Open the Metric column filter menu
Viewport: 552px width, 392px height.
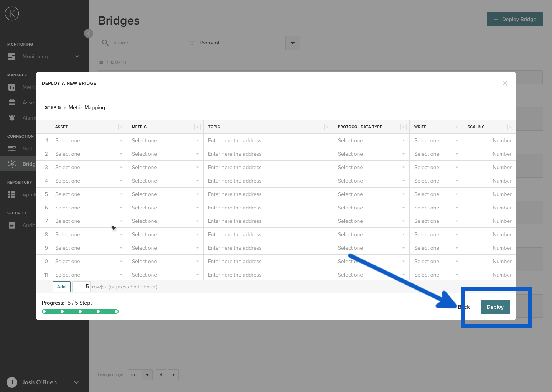coord(197,127)
